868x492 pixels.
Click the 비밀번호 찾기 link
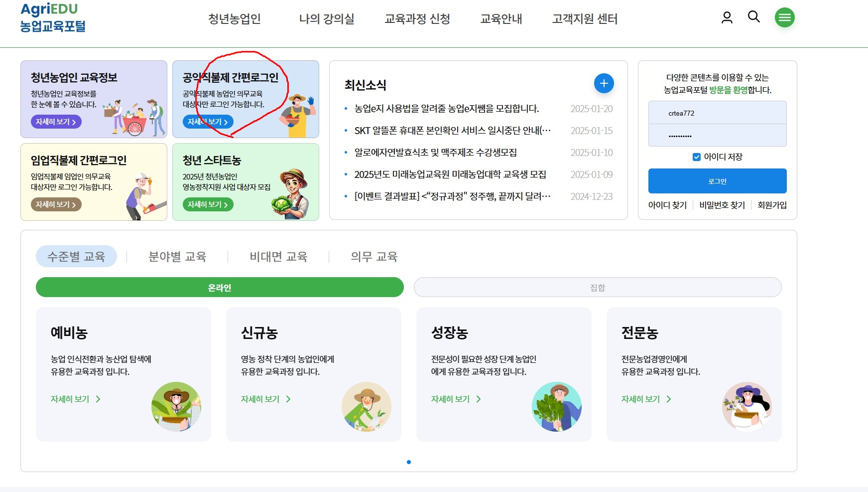[722, 205]
